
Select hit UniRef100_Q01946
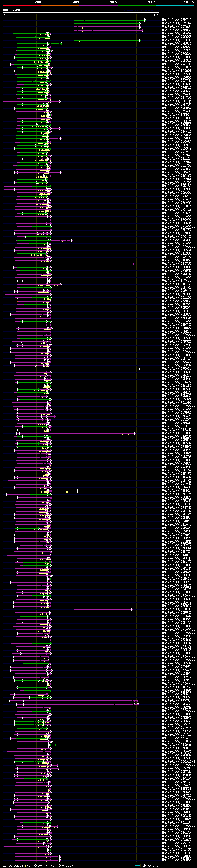coord(177,728)
